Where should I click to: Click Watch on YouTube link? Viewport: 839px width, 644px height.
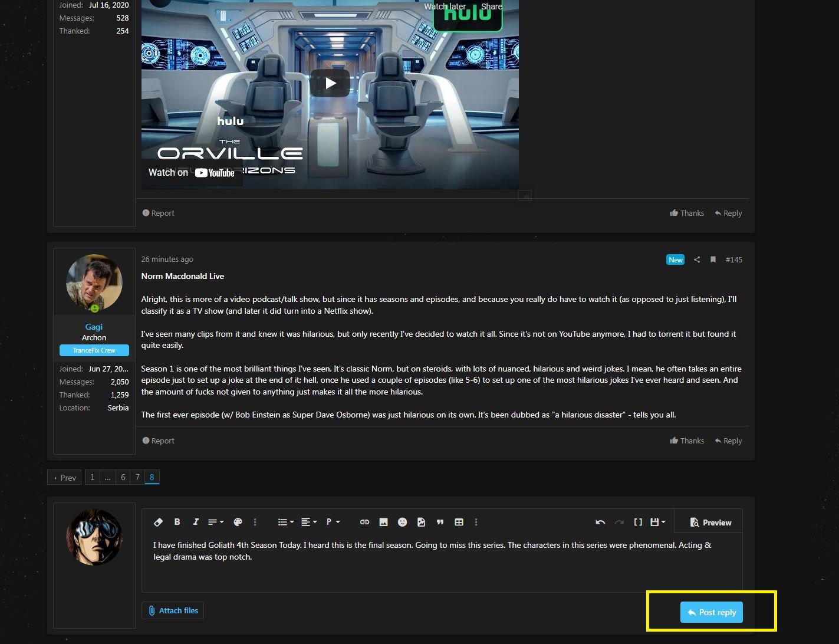click(x=192, y=172)
